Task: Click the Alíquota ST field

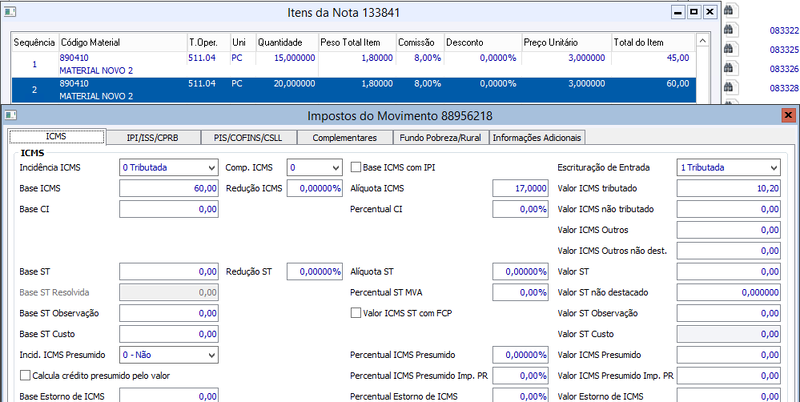Action: (x=521, y=272)
